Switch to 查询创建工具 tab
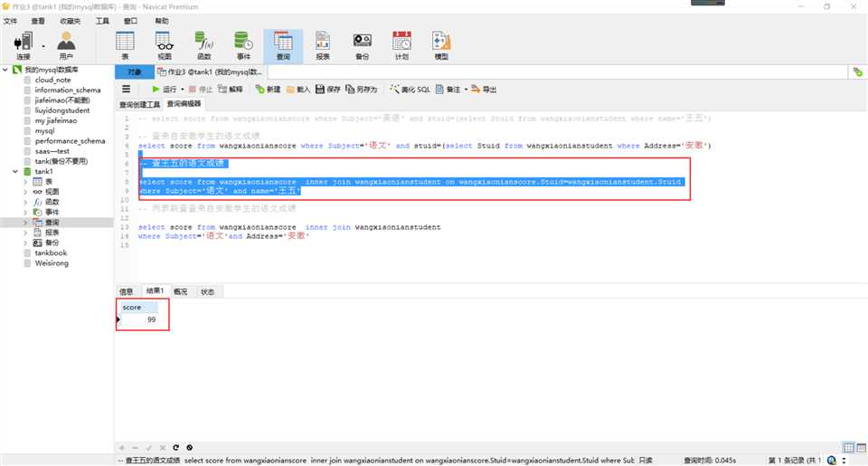 tap(139, 104)
